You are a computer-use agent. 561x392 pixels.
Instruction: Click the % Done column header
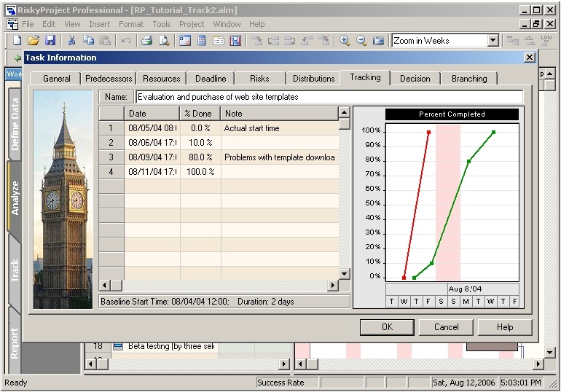200,114
